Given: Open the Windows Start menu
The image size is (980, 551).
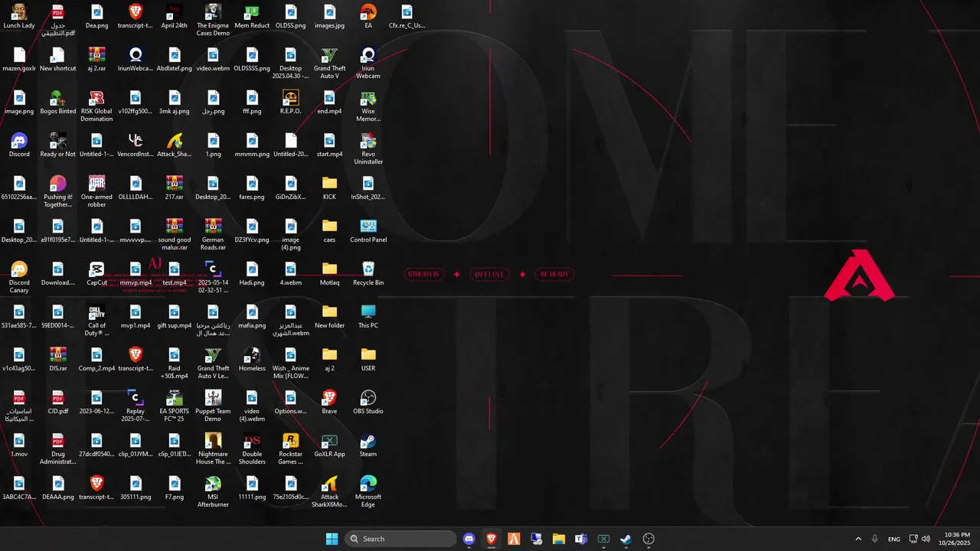Looking at the screenshot, I should 332,539.
